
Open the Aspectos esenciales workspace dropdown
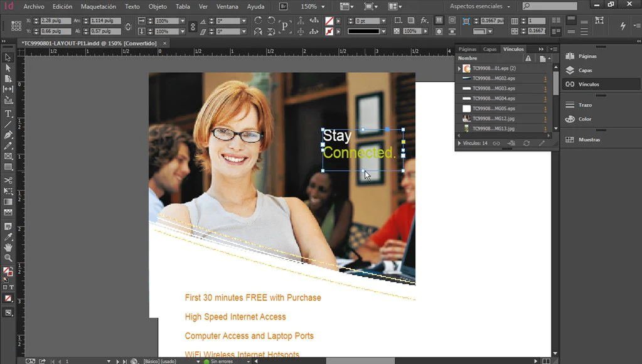[x=480, y=6]
